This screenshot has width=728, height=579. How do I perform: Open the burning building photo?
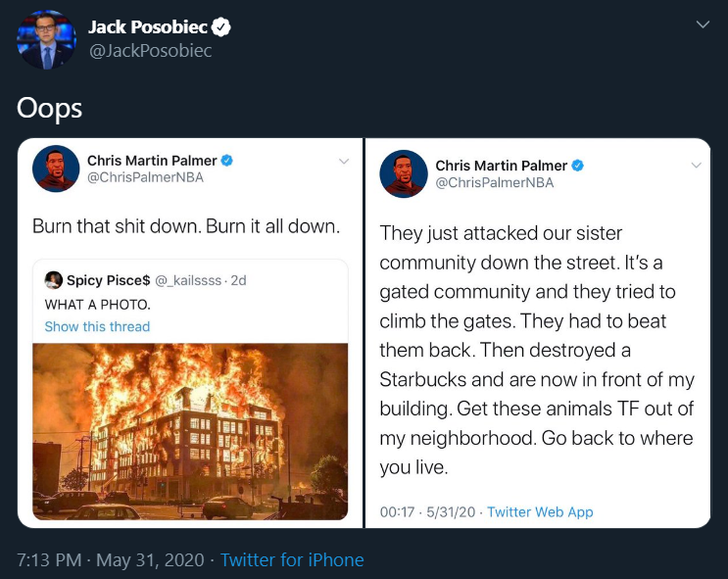pos(191,431)
